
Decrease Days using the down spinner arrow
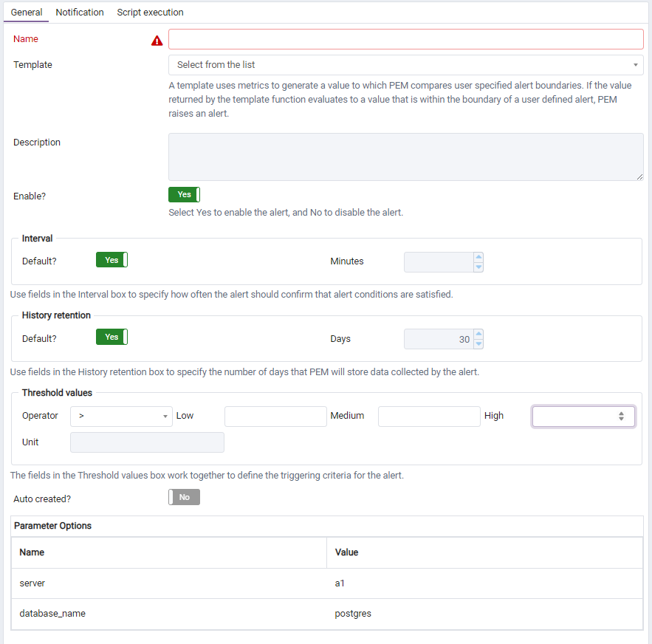[478, 344]
